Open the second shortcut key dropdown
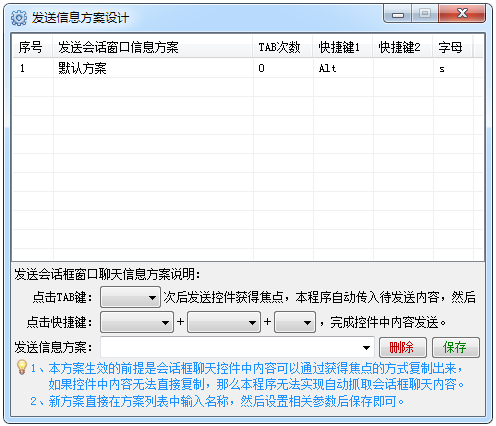 tap(224, 322)
